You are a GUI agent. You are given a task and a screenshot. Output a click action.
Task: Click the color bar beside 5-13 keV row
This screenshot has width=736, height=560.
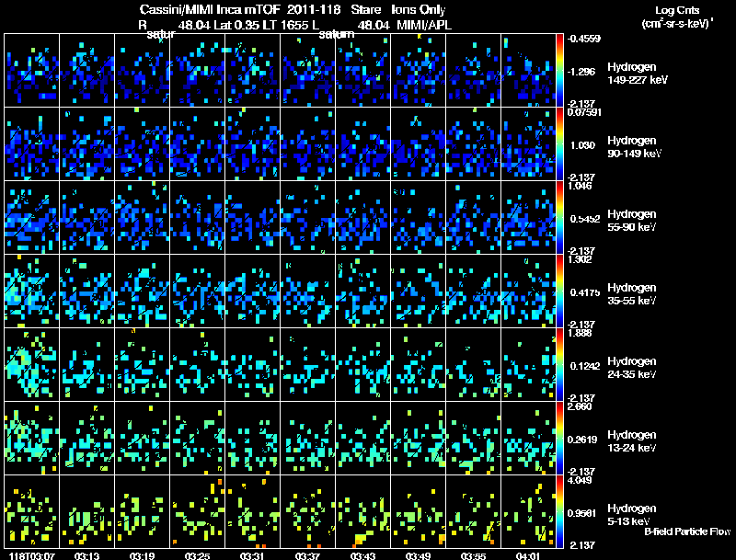pos(560,511)
